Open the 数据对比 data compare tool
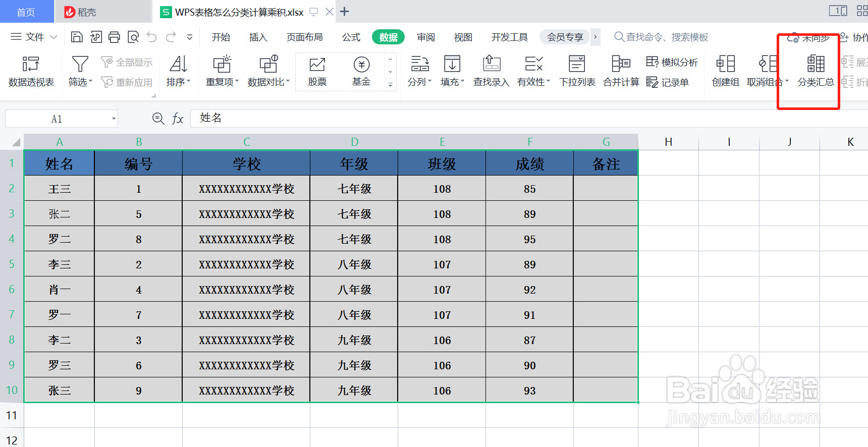The height and width of the screenshot is (447, 868). click(x=268, y=71)
